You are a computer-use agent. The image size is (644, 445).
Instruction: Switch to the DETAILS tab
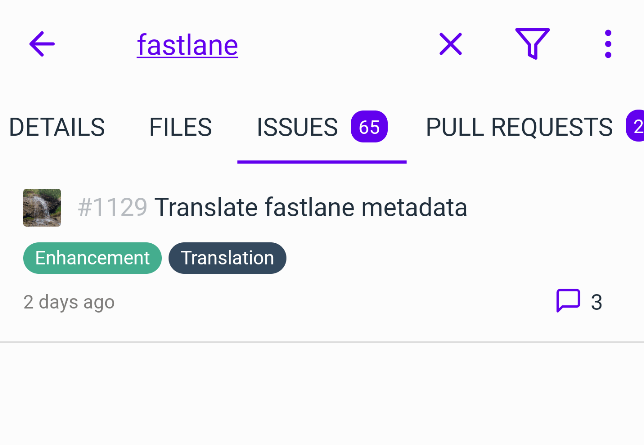pyautogui.click(x=57, y=127)
